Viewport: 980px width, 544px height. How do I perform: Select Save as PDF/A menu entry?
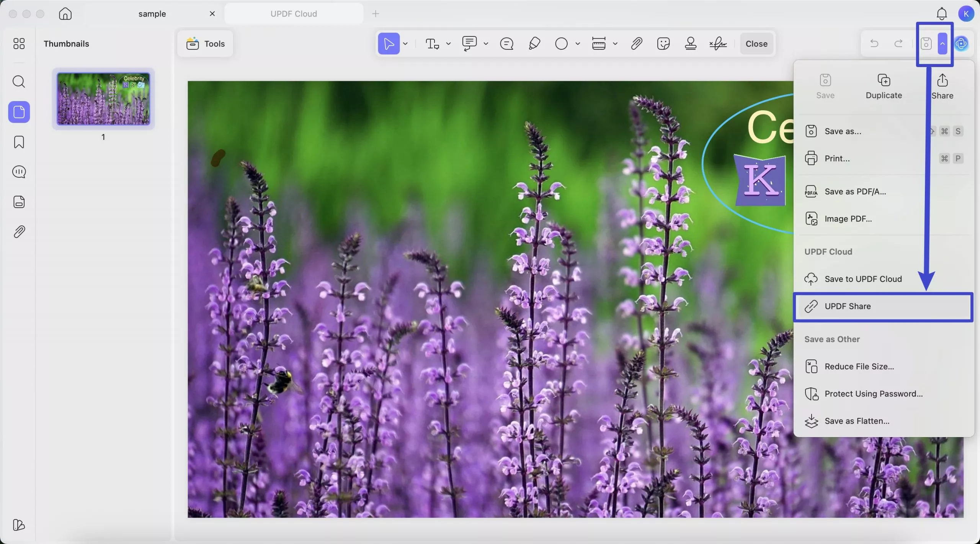coord(855,192)
